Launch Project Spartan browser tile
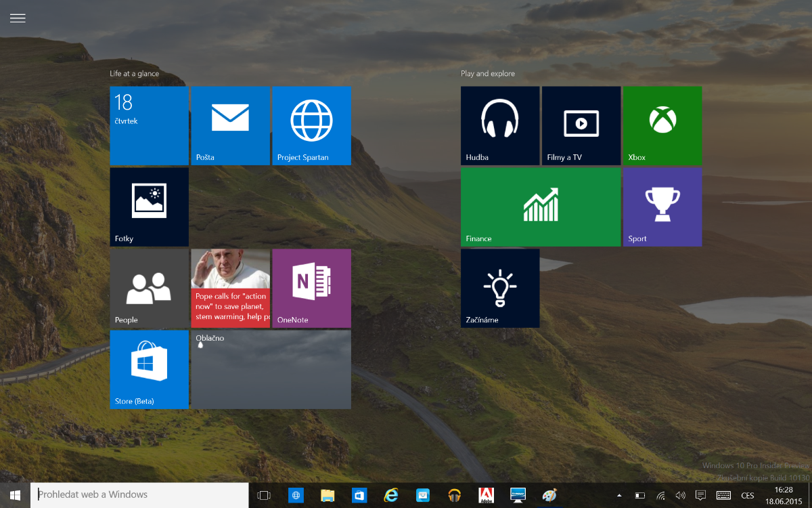The image size is (812, 508). click(x=311, y=125)
